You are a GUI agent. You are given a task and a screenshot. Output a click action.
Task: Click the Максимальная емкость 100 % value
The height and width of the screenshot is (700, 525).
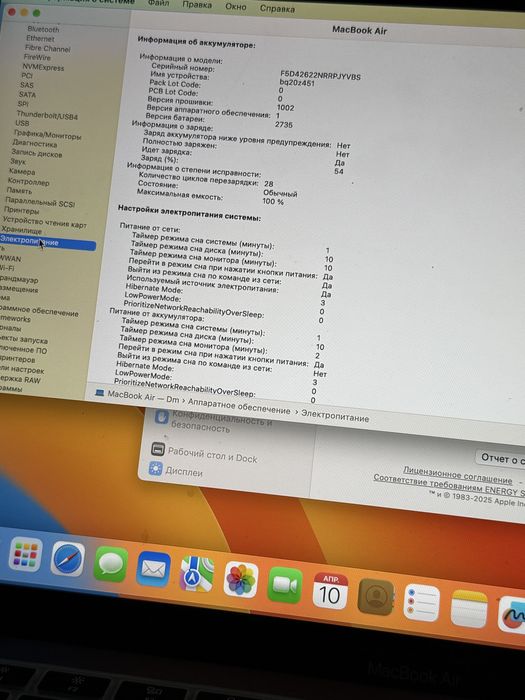pos(273,201)
